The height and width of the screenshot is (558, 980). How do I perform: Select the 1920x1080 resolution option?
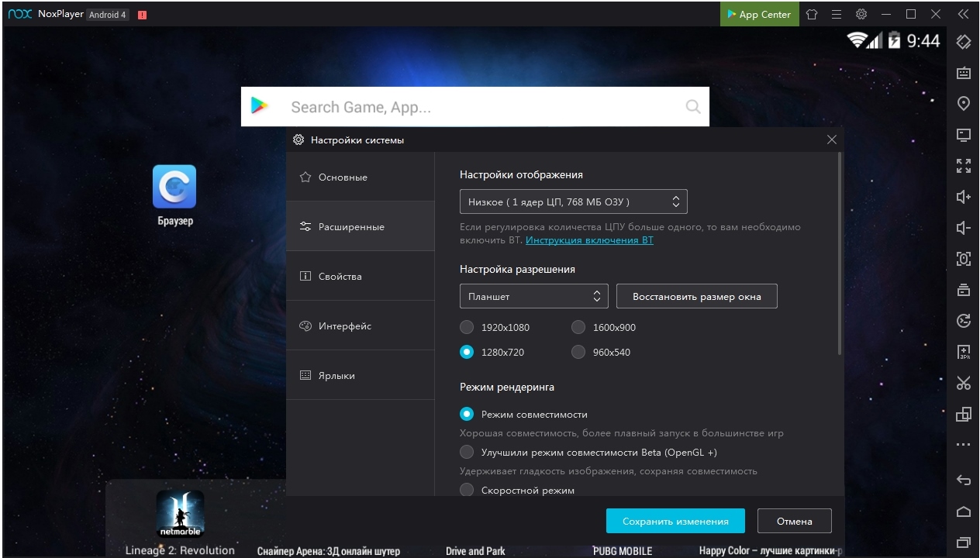pos(467,327)
